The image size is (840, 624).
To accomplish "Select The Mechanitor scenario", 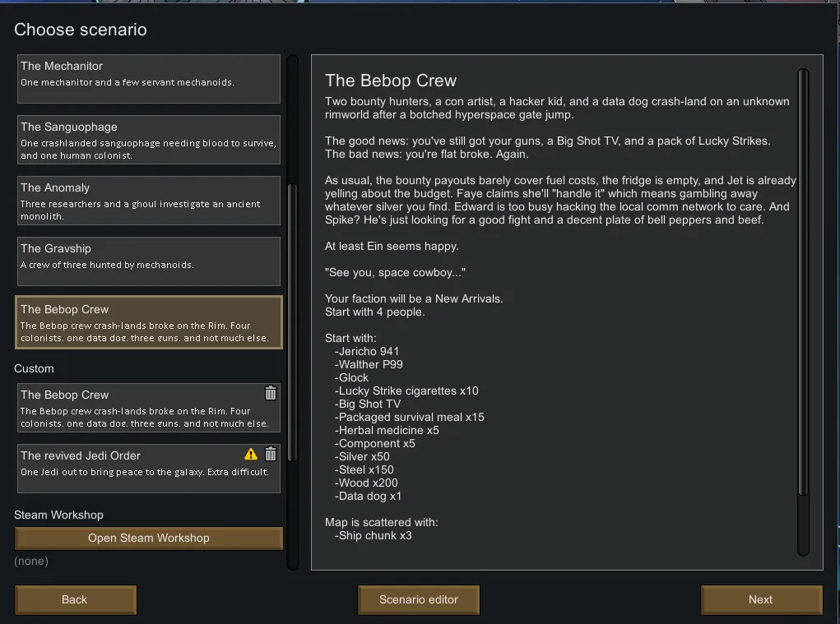I will [x=149, y=79].
